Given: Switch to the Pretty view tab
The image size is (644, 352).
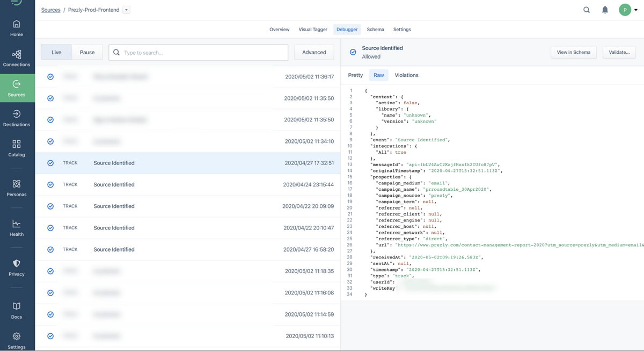Looking at the screenshot, I should (x=355, y=75).
